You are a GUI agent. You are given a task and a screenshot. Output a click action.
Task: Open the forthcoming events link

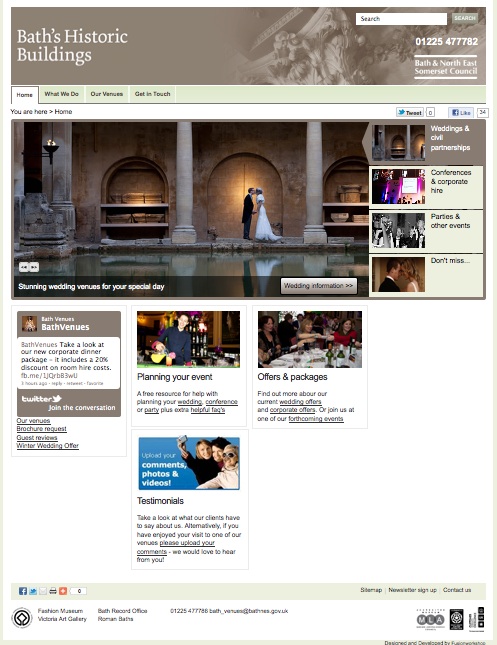(316, 419)
